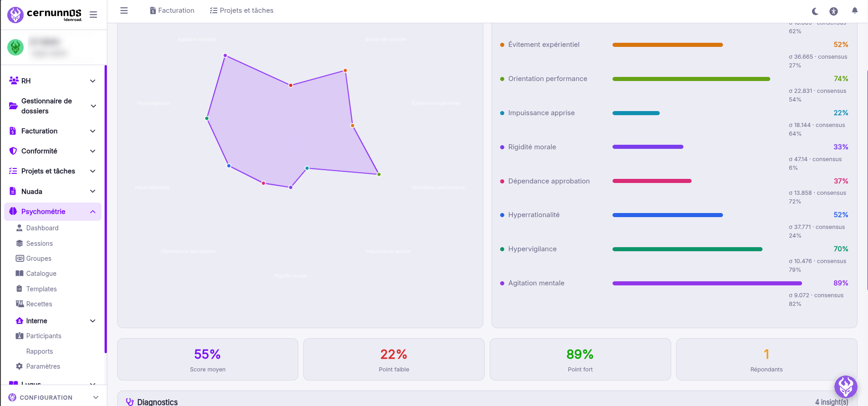
Task: Open the Nuada sidebar label
Action: 32,192
